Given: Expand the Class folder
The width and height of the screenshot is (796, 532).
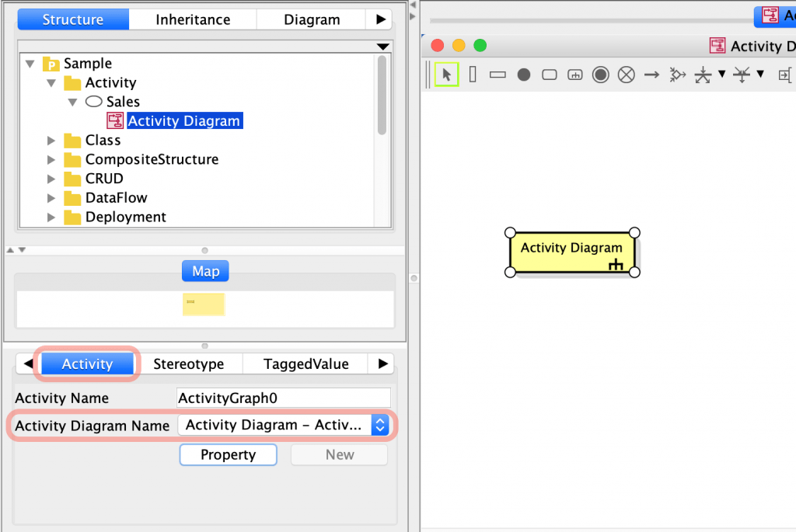Looking at the screenshot, I should (51, 141).
